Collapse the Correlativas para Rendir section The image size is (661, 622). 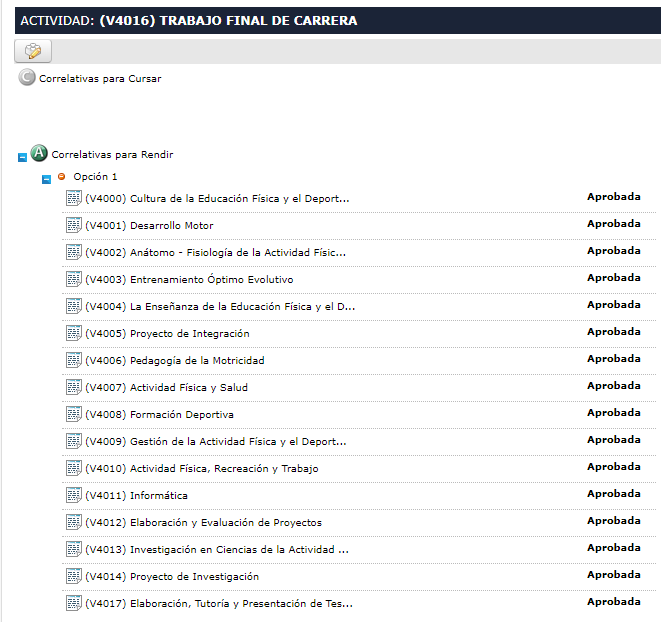[22, 157]
